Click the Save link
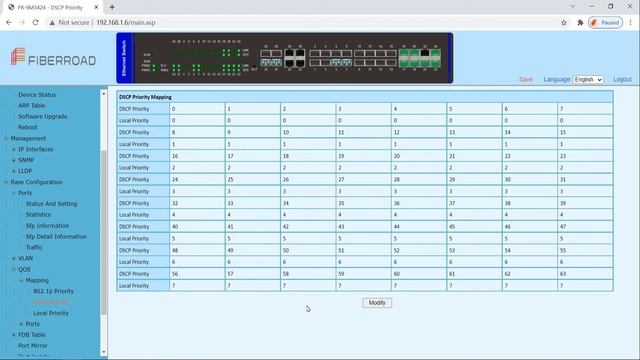This screenshot has height=360, width=640. 525,79
